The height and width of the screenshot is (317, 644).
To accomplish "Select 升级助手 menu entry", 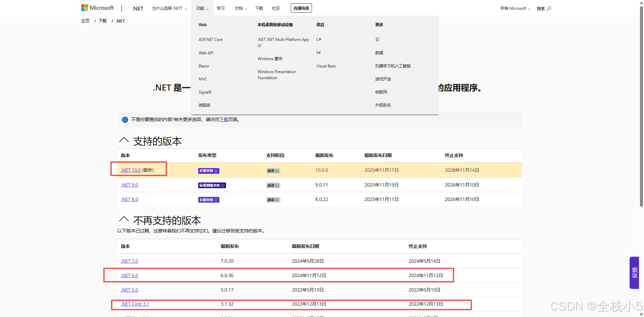I will (383, 105).
